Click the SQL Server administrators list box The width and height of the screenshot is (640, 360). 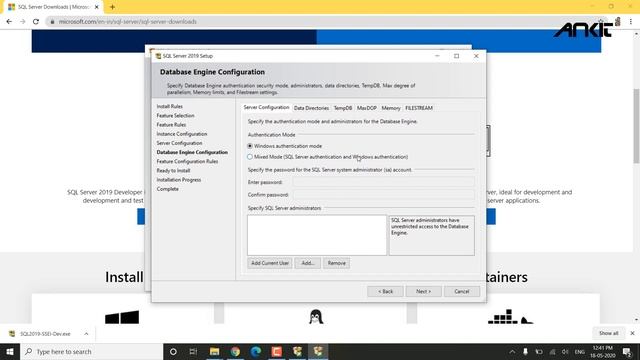(x=317, y=235)
